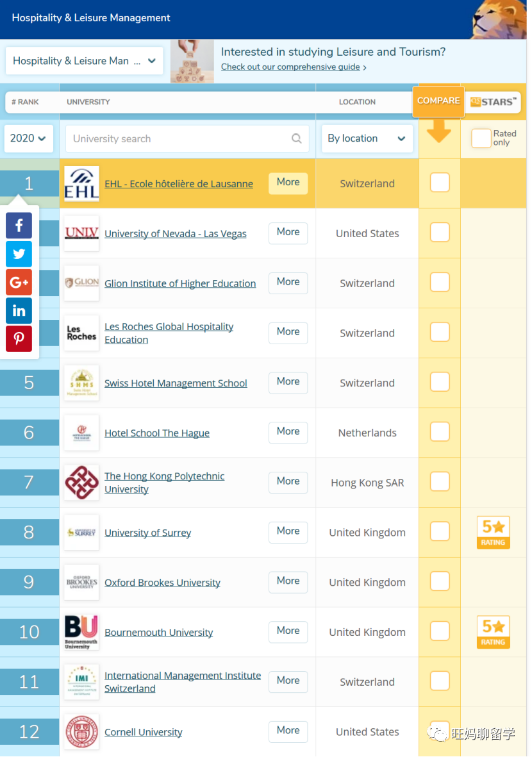532x757 pixels.
Task: Share the page on LinkedIn
Action: 19,310
